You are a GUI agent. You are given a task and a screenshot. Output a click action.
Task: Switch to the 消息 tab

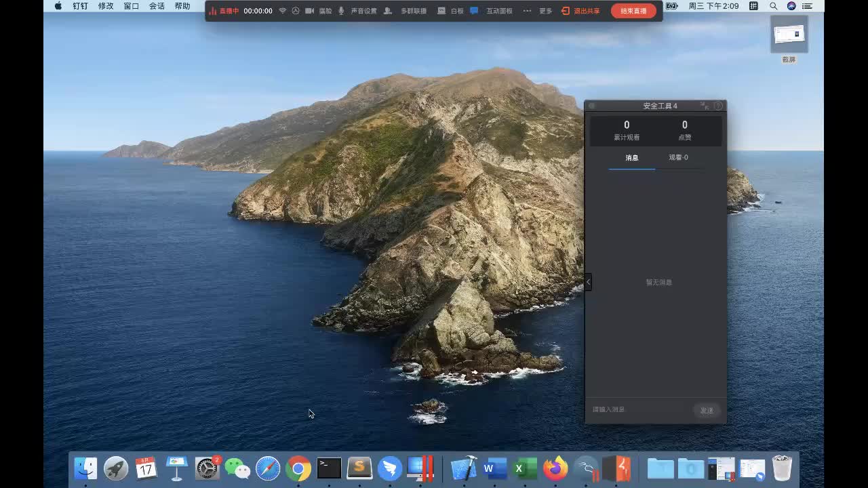pyautogui.click(x=632, y=158)
